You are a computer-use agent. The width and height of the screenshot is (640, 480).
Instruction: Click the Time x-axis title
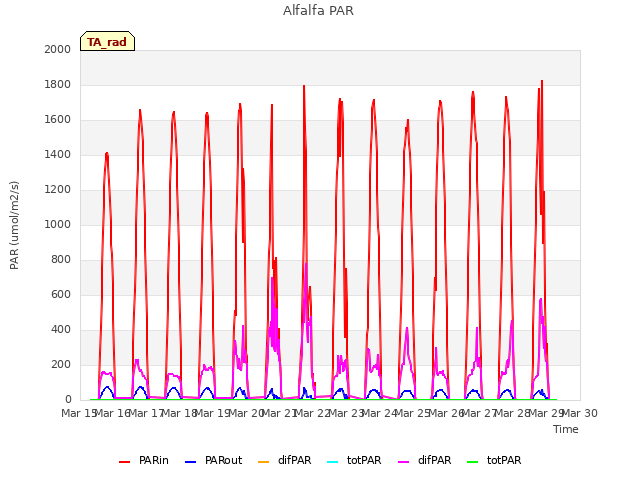coord(565,429)
